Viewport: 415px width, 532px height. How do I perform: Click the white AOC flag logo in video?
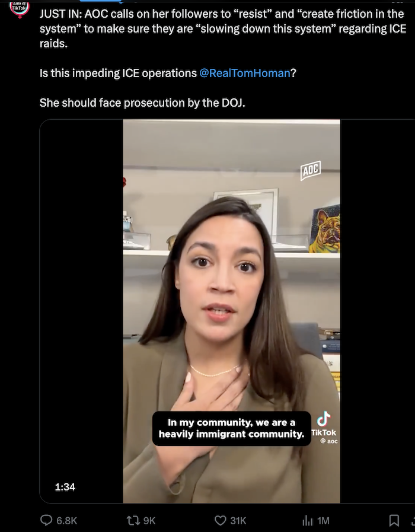pyautogui.click(x=310, y=170)
